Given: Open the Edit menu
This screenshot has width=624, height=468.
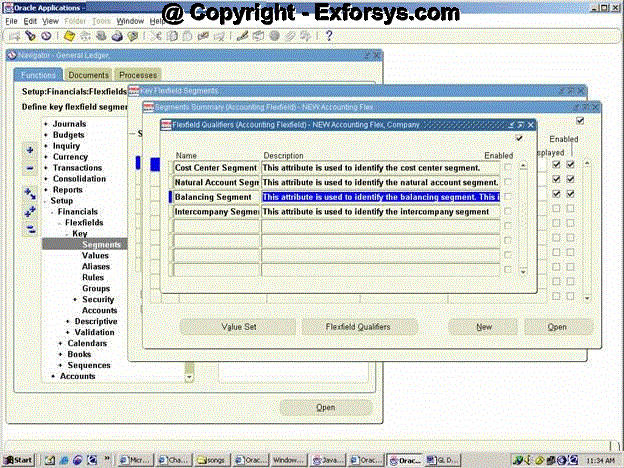Looking at the screenshot, I should [30, 20].
